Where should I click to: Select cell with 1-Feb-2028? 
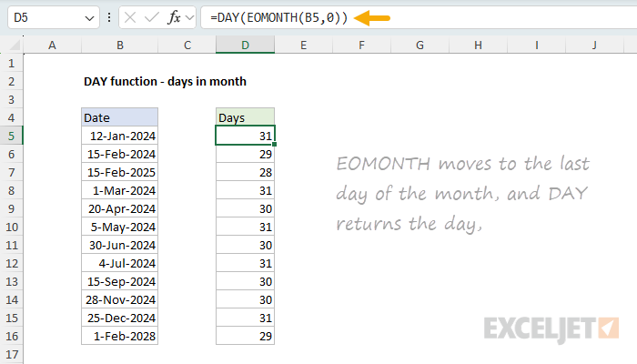[x=120, y=337]
